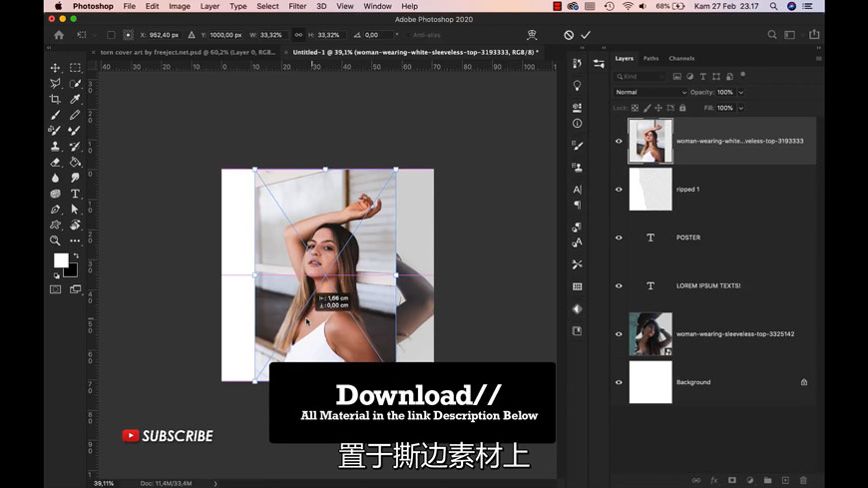The height and width of the screenshot is (488, 868).
Task: Select the Clone Stamp tool
Action: pyautogui.click(x=55, y=147)
